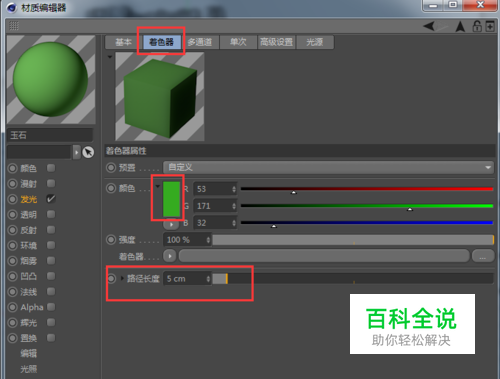Click the 透明 channel radio circle
The width and height of the screenshot is (500, 379).
click(12, 214)
